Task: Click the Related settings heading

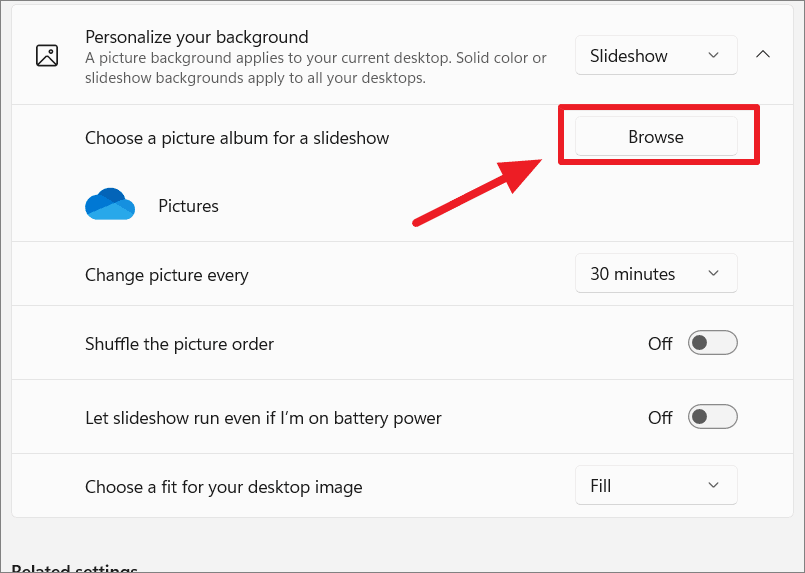Action: 74,568
